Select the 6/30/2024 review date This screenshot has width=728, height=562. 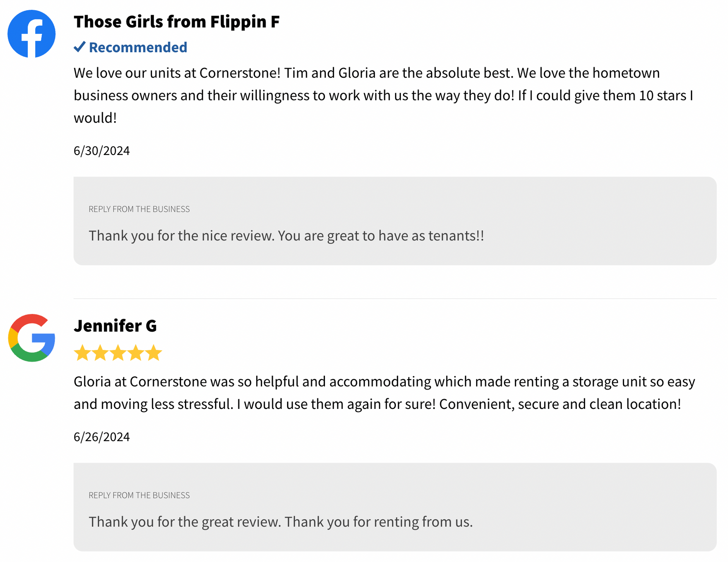tap(102, 151)
